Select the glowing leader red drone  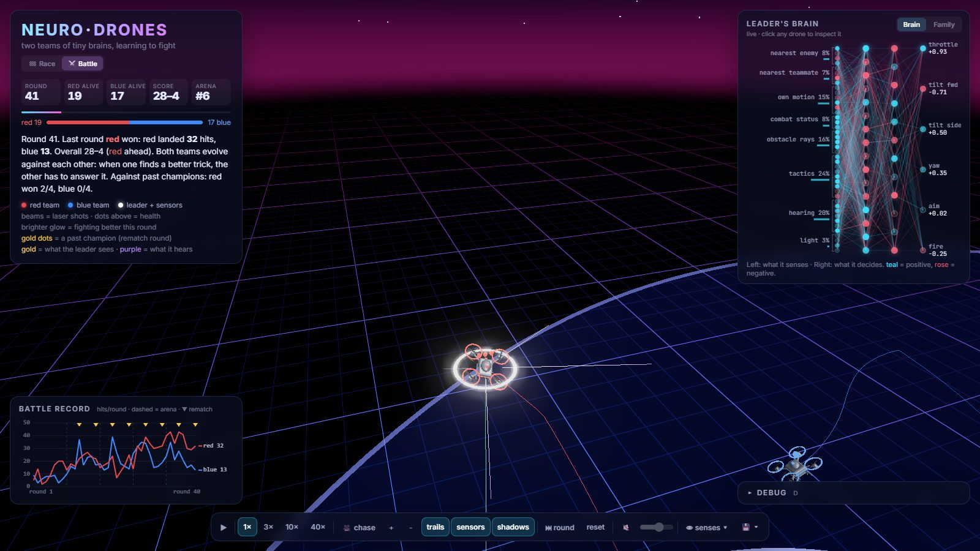(485, 369)
